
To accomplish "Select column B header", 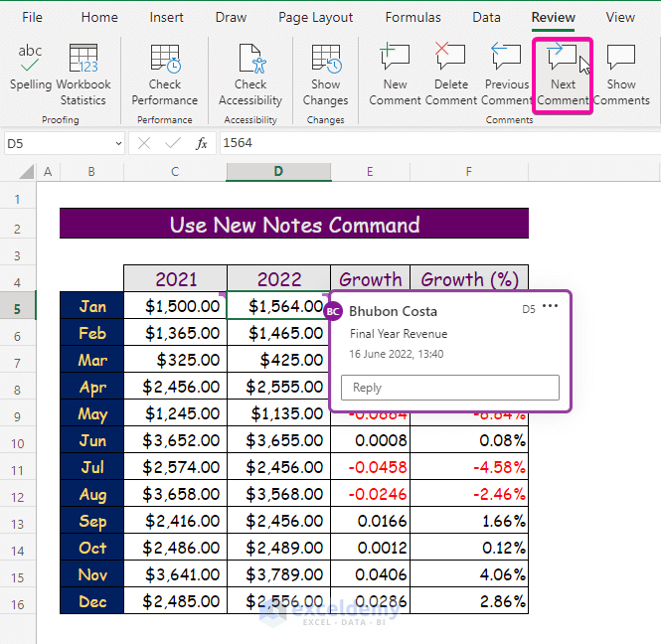I will (91, 172).
